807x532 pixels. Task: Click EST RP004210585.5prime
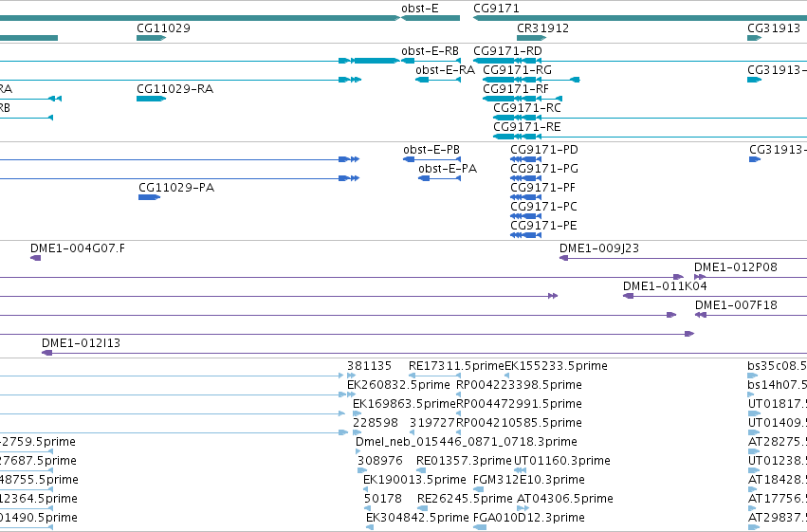[520, 424]
